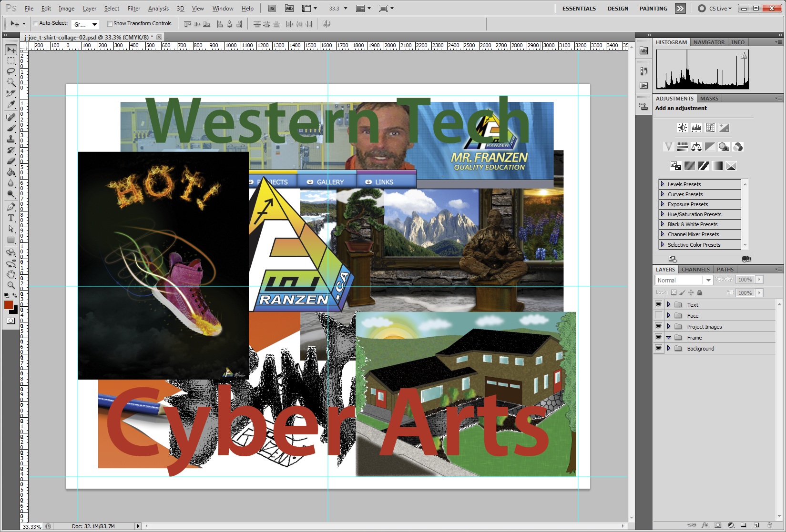
Task: Select the Blur tool
Action: 11,183
